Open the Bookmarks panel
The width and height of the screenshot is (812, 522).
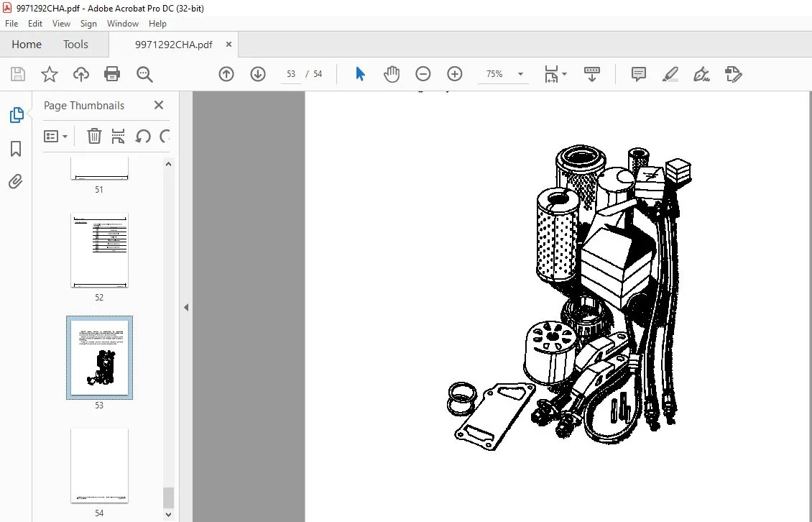[x=16, y=149]
